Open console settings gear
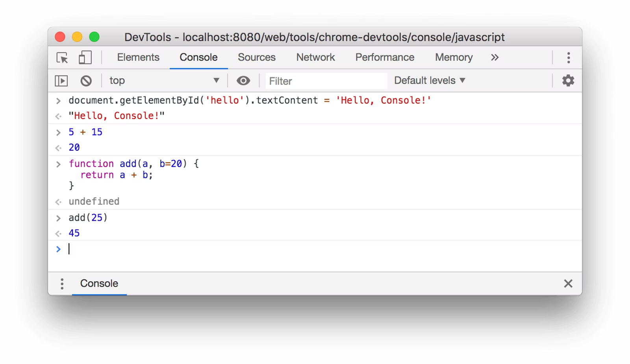This screenshot has width=630, height=364. click(x=568, y=81)
